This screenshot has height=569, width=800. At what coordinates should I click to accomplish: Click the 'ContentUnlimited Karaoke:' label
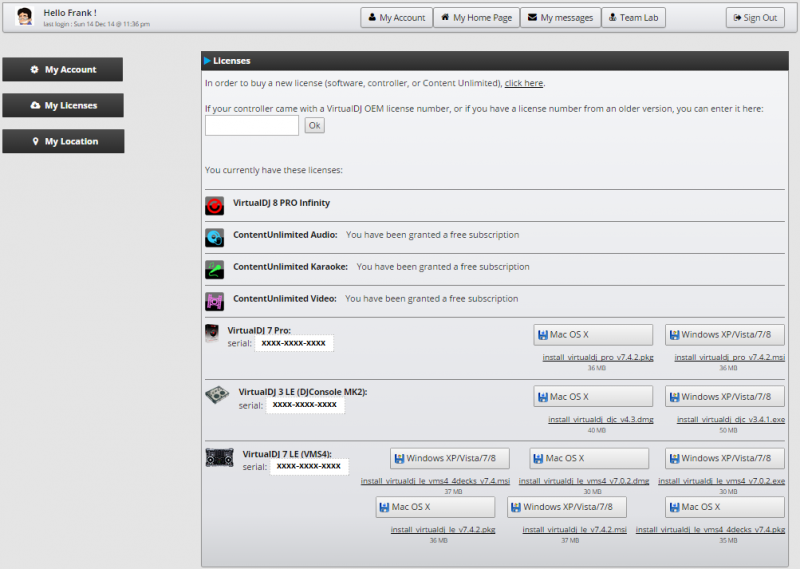290,266
